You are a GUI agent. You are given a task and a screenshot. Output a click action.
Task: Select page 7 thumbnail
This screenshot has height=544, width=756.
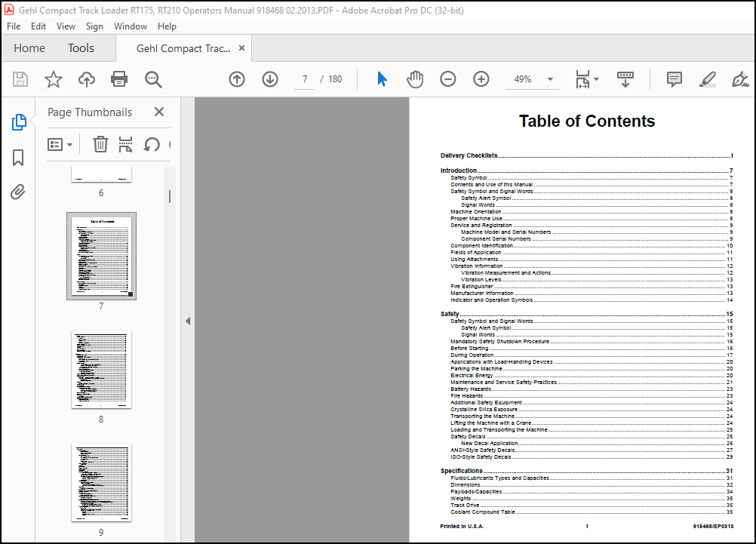click(x=101, y=256)
